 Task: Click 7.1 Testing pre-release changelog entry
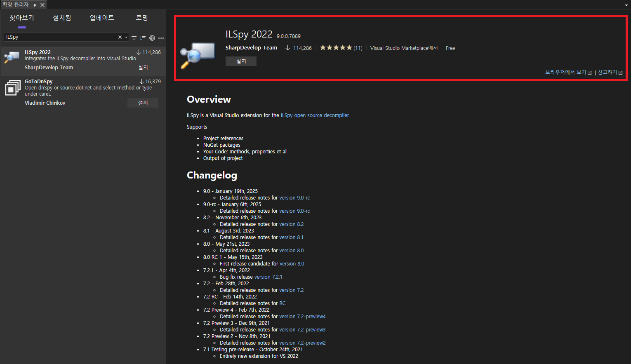click(x=253, y=350)
